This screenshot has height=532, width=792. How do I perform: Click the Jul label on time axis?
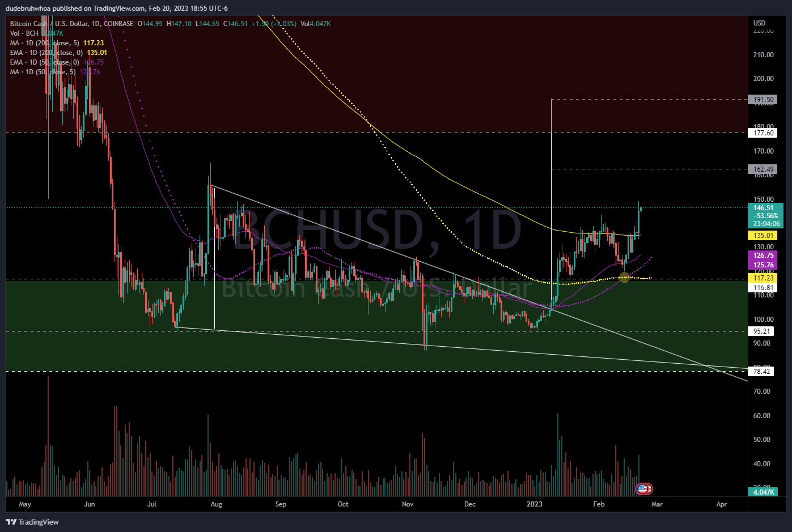151,504
